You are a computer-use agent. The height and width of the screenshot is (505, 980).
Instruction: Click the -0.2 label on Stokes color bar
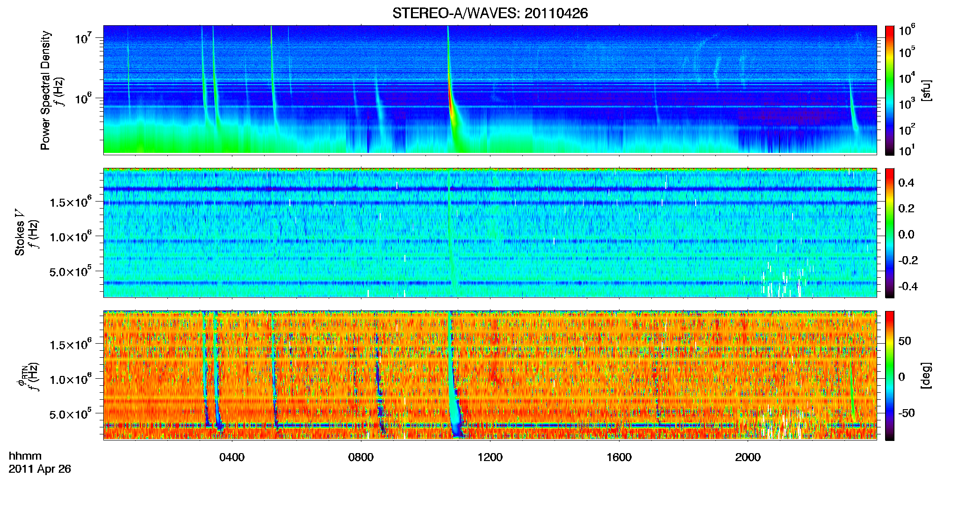[908, 260]
